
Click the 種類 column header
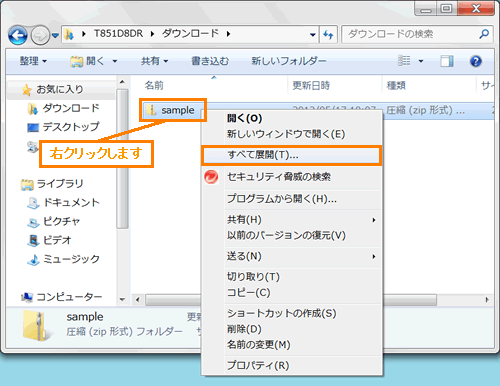[x=396, y=86]
